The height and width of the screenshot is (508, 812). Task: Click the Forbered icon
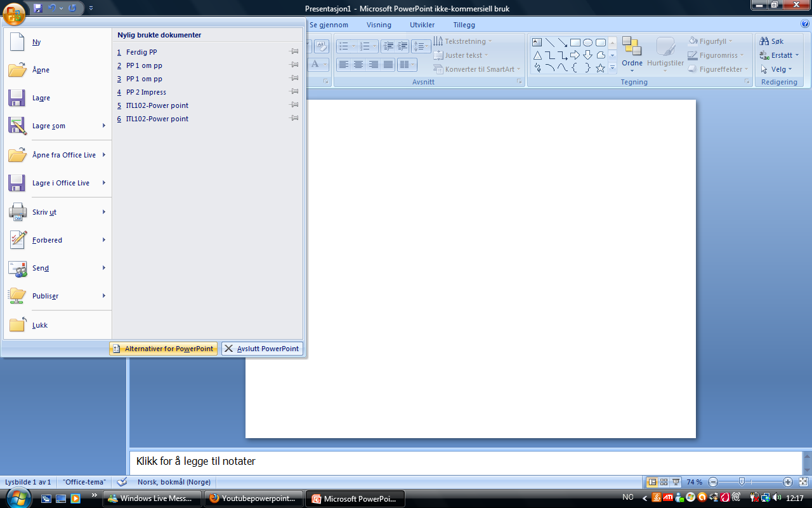[x=17, y=240]
